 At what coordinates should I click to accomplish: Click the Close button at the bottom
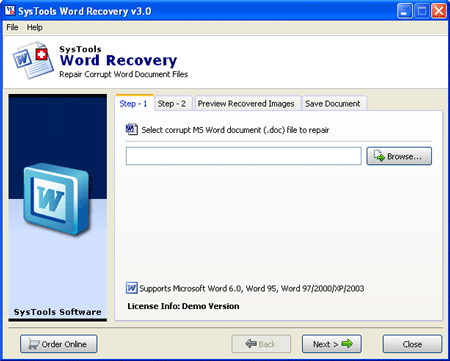click(x=412, y=344)
